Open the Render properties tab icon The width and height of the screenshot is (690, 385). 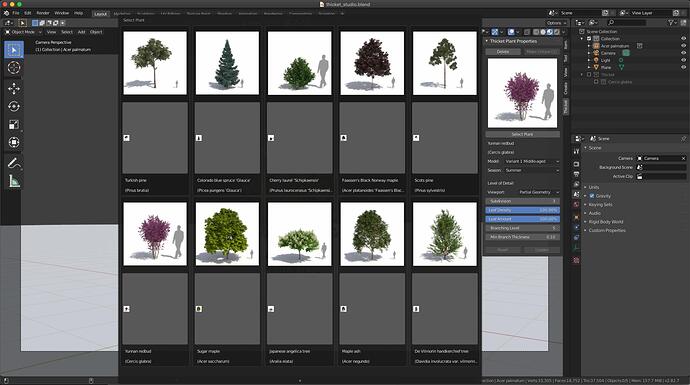[x=576, y=164]
